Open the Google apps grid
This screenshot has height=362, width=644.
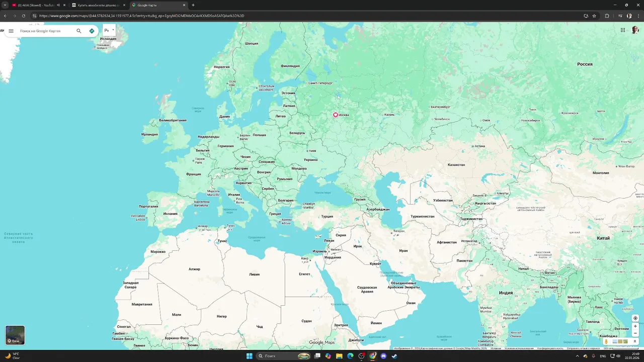(623, 30)
